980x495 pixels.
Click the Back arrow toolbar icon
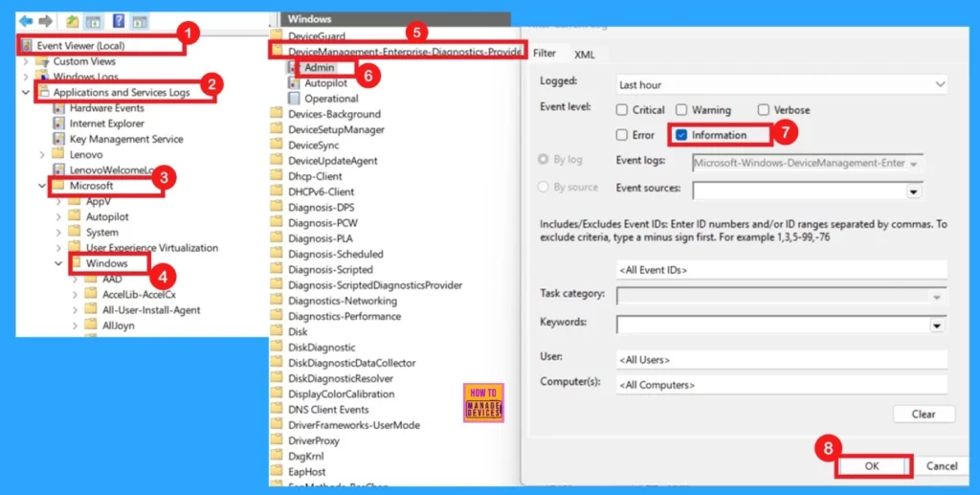point(26,21)
